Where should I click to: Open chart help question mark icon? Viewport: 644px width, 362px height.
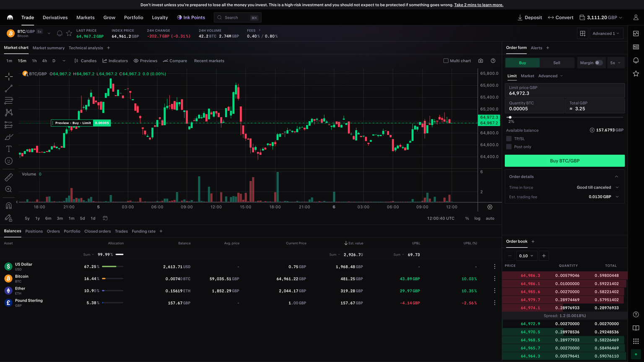click(493, 61)
